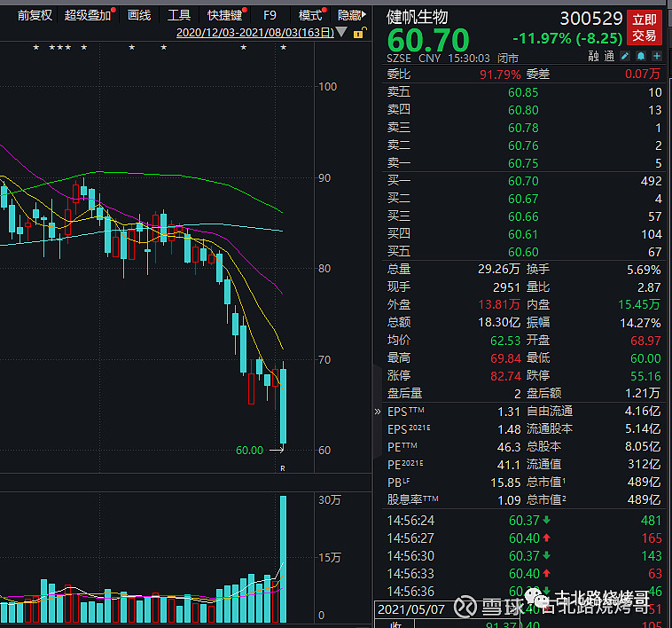Click the 通 Stock Connect badge
Image resolution: width=672 pixels, height=628 pixels.
(x=609, y=56)
